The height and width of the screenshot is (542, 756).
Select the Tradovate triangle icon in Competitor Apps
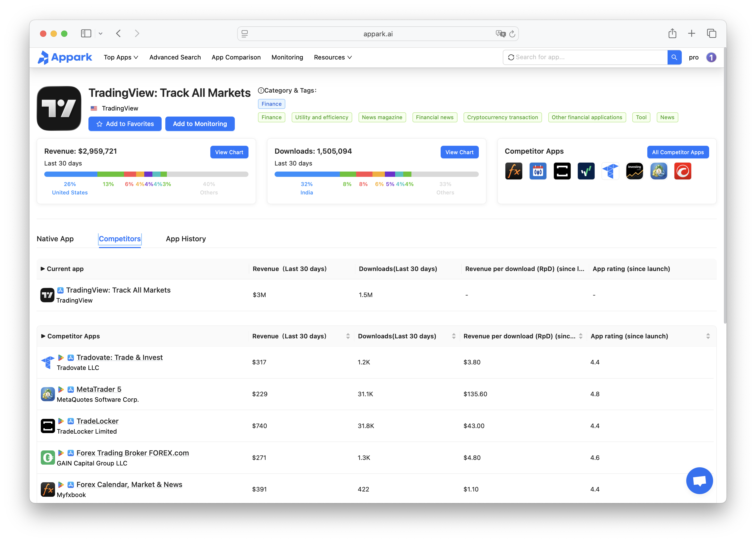click(x=610, y=171)
